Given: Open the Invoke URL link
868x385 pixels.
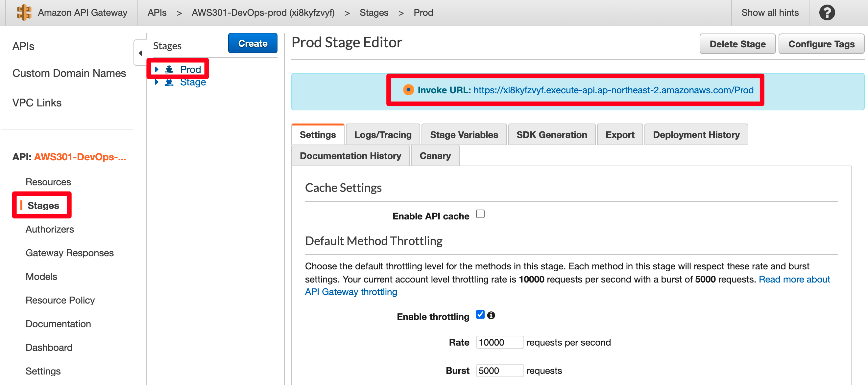Looking at the screenshot, I should [613, 90].
